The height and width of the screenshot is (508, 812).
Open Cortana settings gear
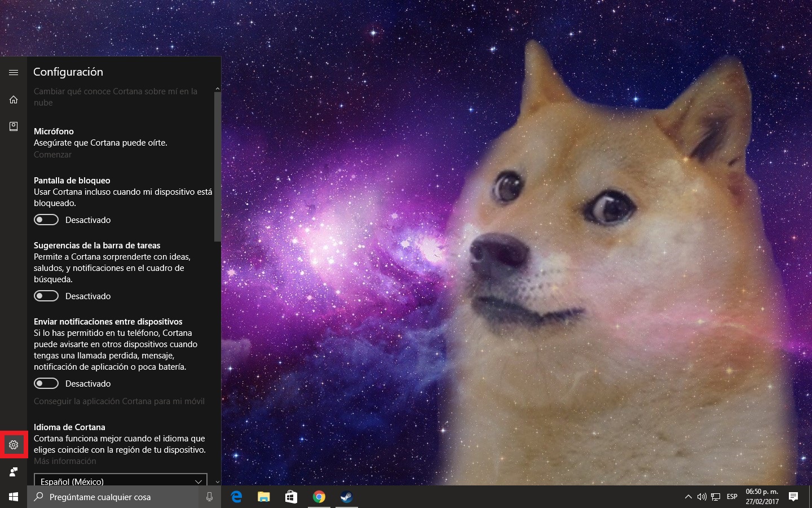tap(14, 445)
